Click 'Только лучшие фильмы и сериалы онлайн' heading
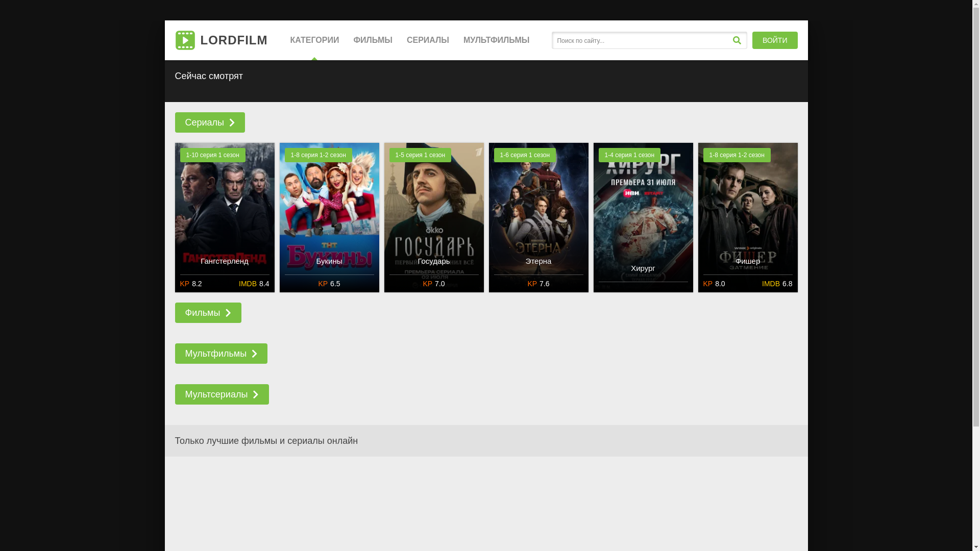 click(x=266, y=441)
